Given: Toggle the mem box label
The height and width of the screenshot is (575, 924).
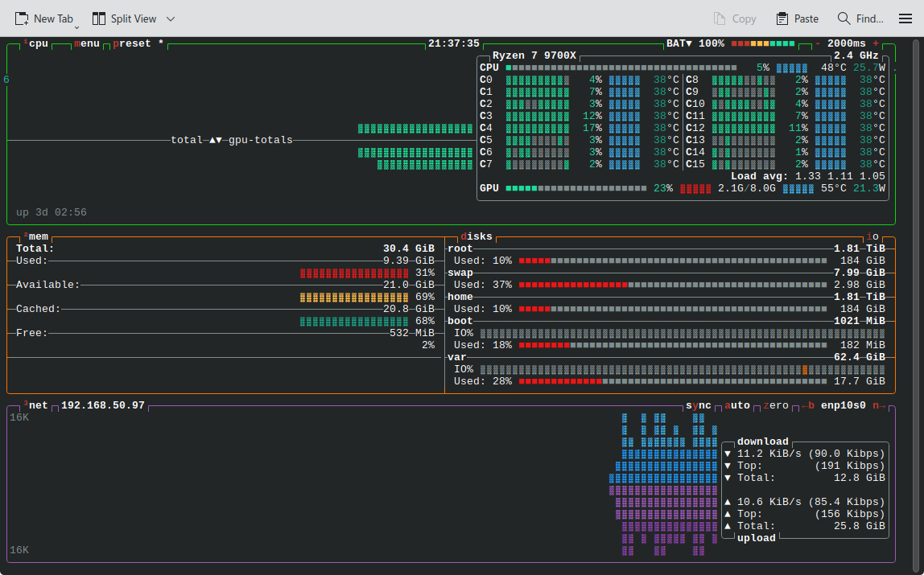Looking at the screenshot, I should [x=36, y=236].
